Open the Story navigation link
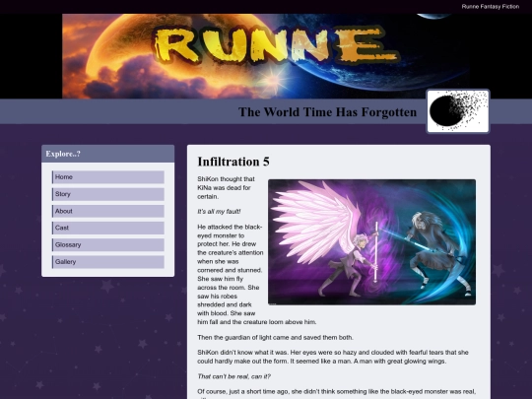Screen dimensions: 532x399 click(108, 194)
